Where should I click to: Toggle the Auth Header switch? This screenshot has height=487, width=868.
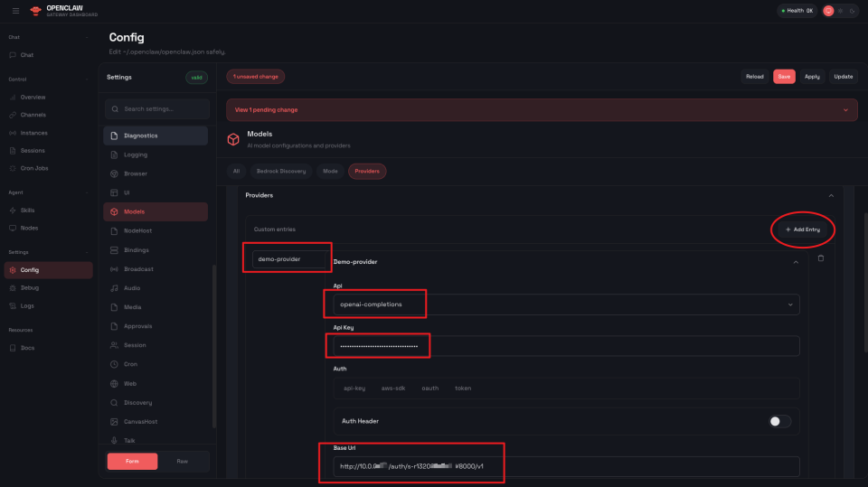(x=779, y=421)
